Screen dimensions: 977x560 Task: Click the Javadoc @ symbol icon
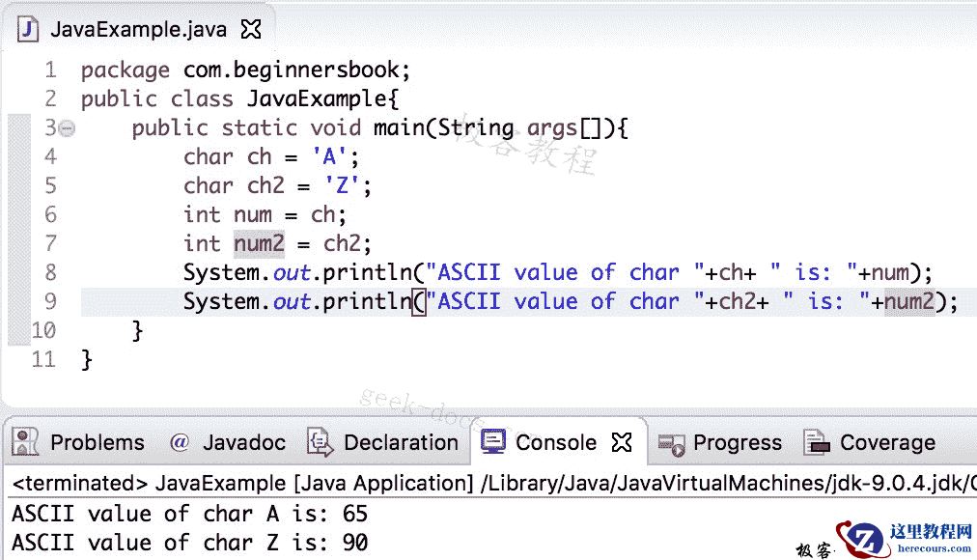[x=179, y=442]
